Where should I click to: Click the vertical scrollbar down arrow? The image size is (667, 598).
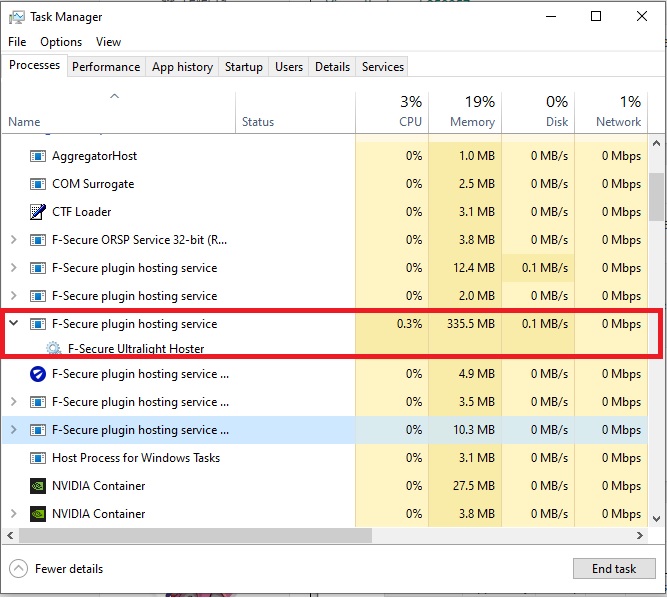656,518
